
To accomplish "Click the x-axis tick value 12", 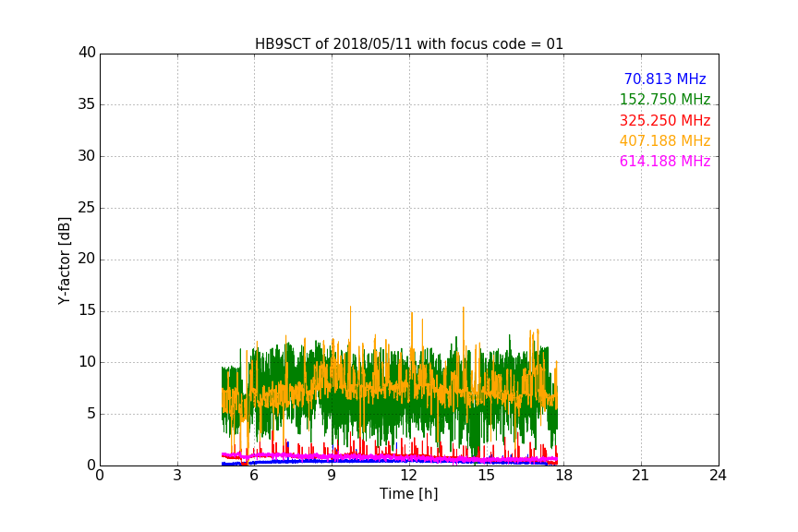I will pos(409,476).
